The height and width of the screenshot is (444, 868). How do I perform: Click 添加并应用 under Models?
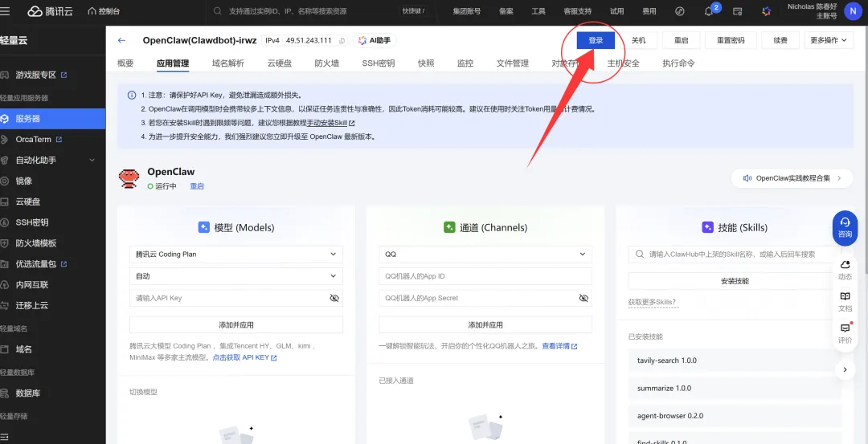[235, 324]
